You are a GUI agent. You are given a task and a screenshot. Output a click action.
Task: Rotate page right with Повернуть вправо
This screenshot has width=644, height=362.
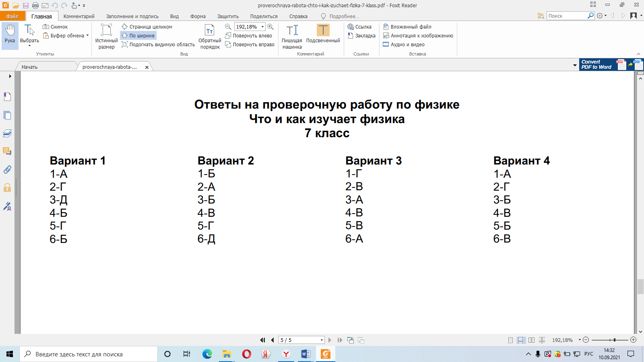click(250, 45)
